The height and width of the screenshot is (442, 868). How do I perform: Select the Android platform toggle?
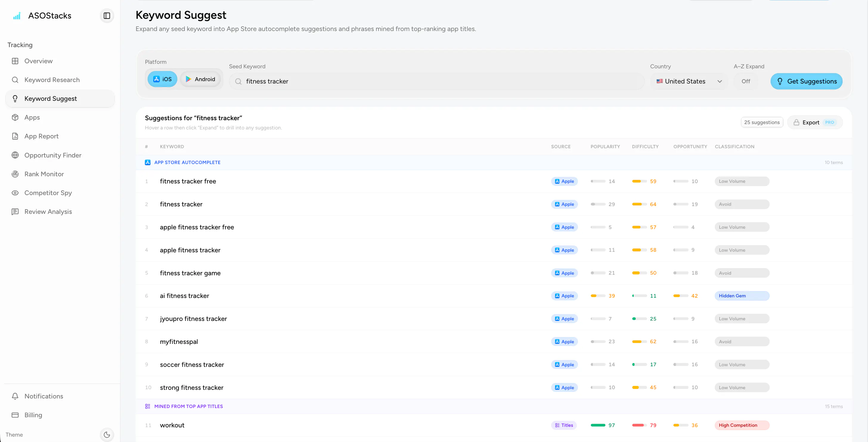pos(201,79)
